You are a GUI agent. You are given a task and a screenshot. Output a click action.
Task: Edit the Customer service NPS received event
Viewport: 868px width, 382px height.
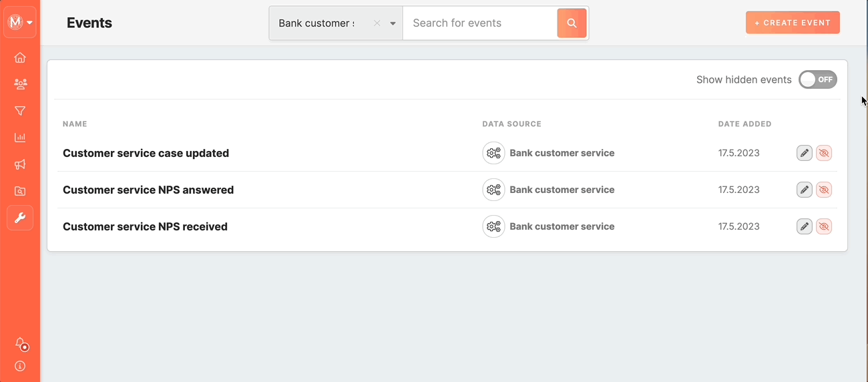(x=805, y=226)
